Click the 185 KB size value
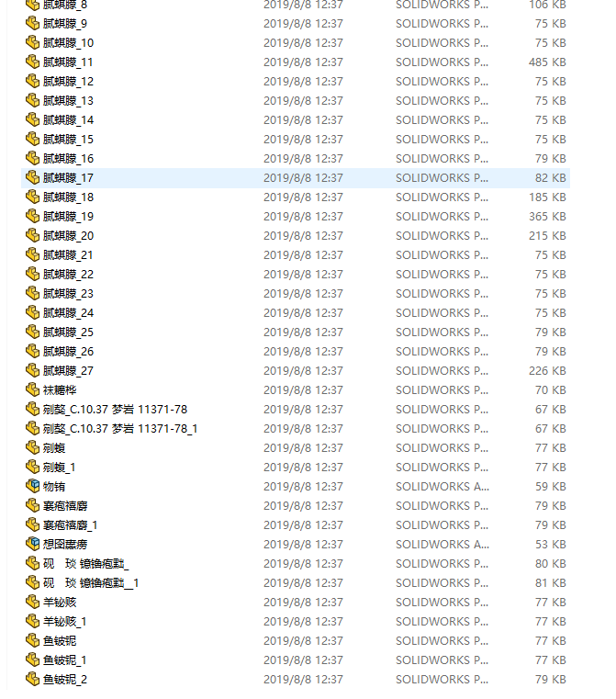 (547, 197)
